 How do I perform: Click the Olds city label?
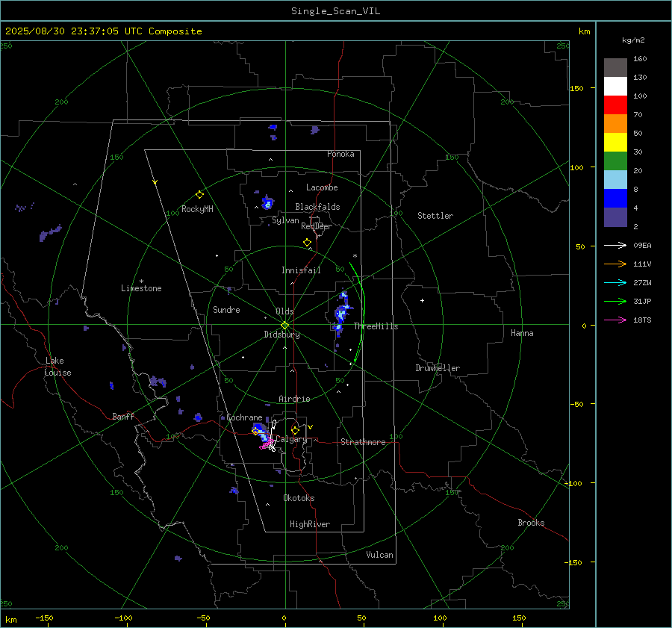click(x=284, y=311)
